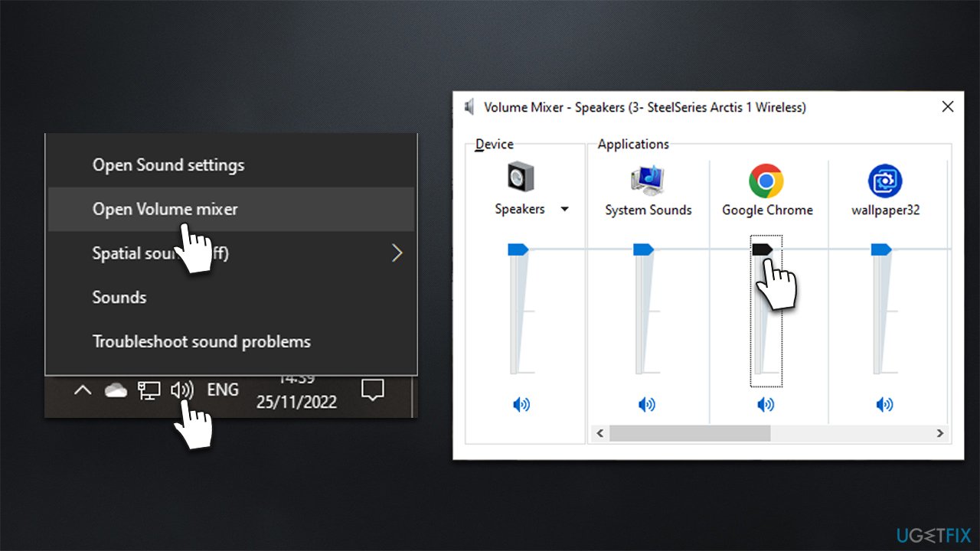Select Sounds from the context menu

119,297
